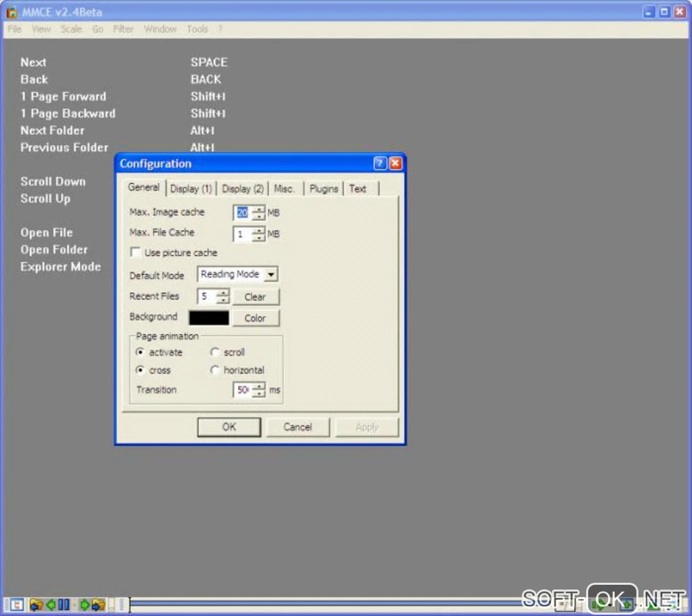Decrease Max. File Cache with down arrow
The image size is (692, 616).
(258, 237)
